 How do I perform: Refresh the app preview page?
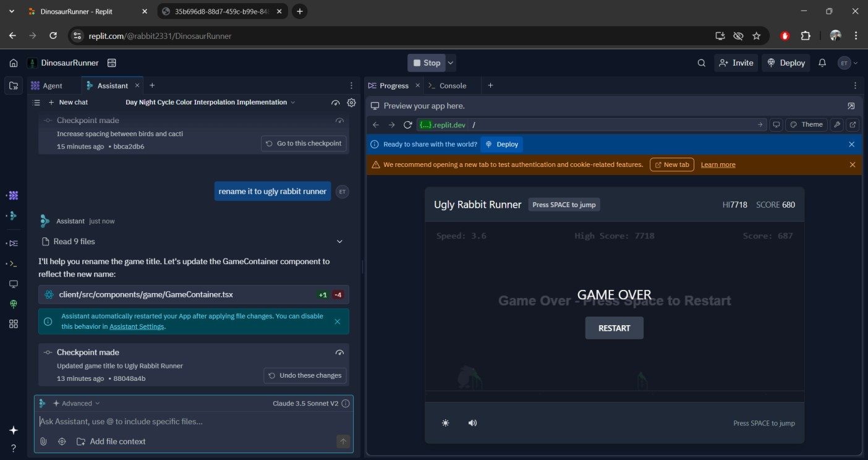(x=407, y=124)
